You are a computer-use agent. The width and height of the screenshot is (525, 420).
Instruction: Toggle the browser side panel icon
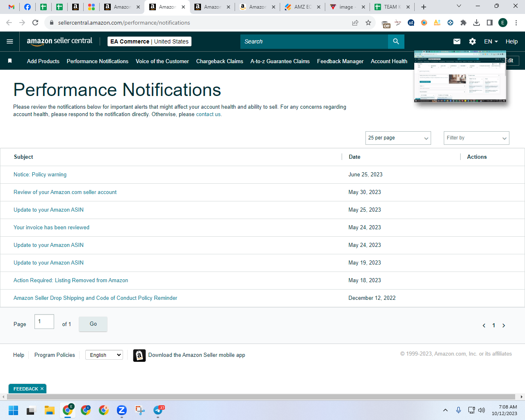(x=490, y=23)
